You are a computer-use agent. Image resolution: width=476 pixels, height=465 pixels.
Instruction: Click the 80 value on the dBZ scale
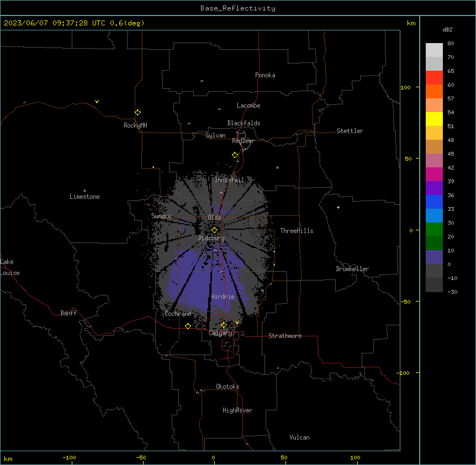click(x=451, y=44)
